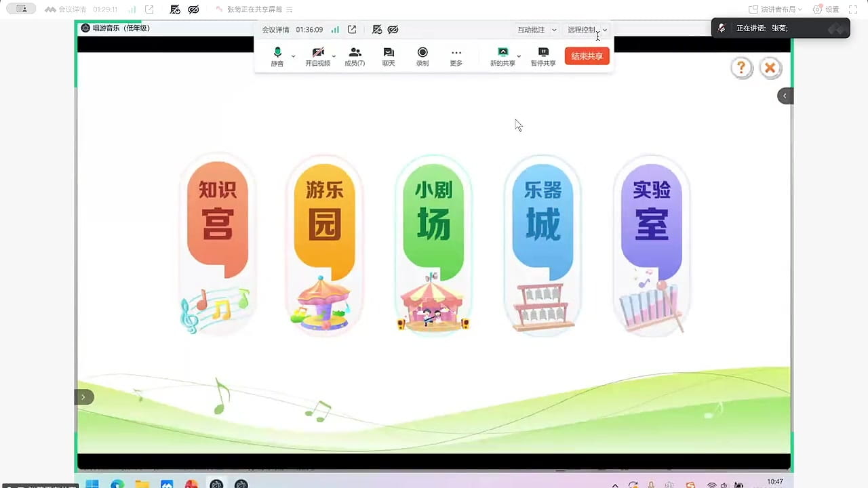Pause sharing with 暂停共享
Screen dimensions: 868x488
543,57
